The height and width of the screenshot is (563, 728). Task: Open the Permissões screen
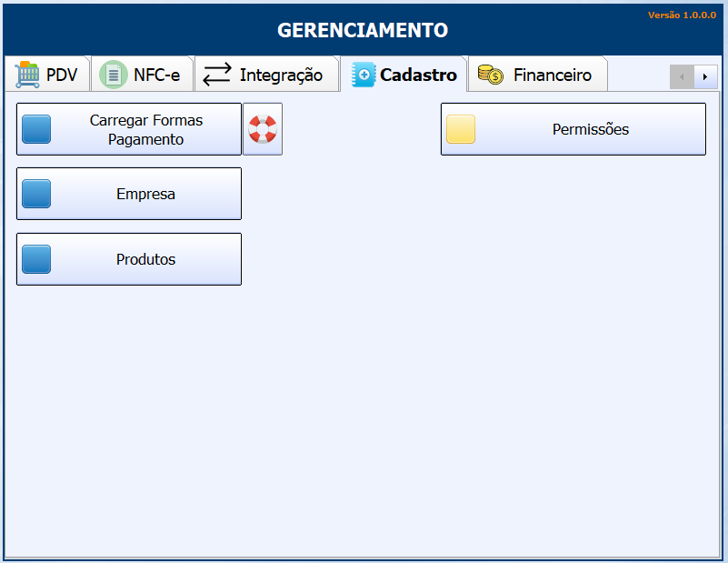[590, 129]
